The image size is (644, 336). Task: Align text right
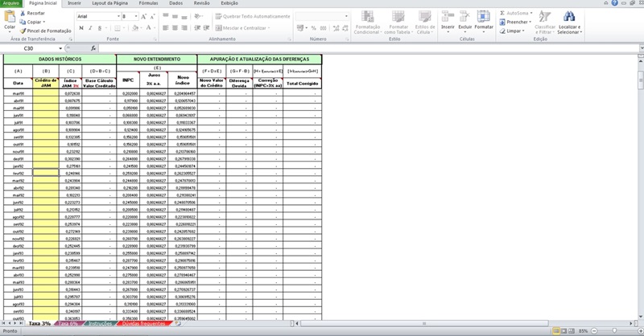click(x=184, y=28)
